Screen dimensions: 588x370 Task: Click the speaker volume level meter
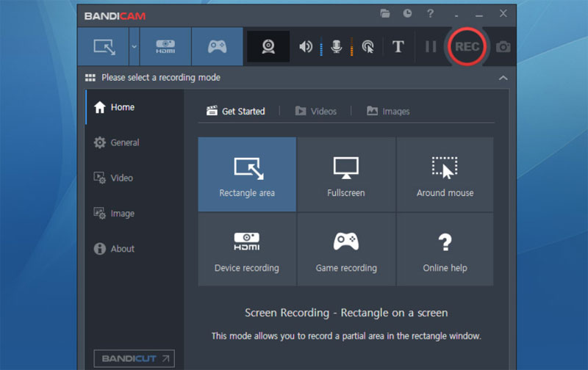tap(321, 47)
